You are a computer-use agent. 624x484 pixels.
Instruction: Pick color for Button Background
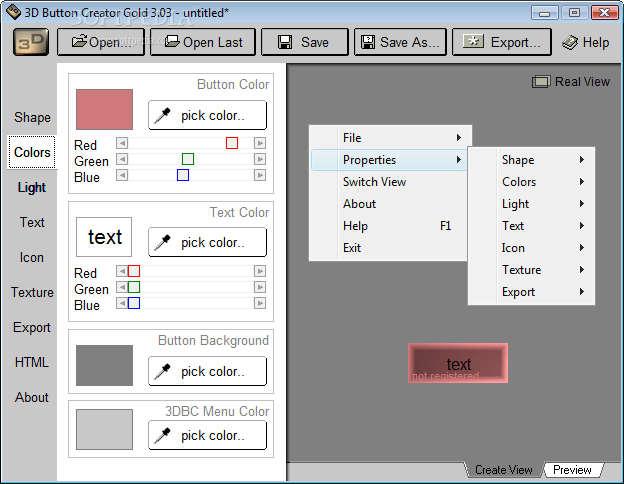tap(207, 371)
